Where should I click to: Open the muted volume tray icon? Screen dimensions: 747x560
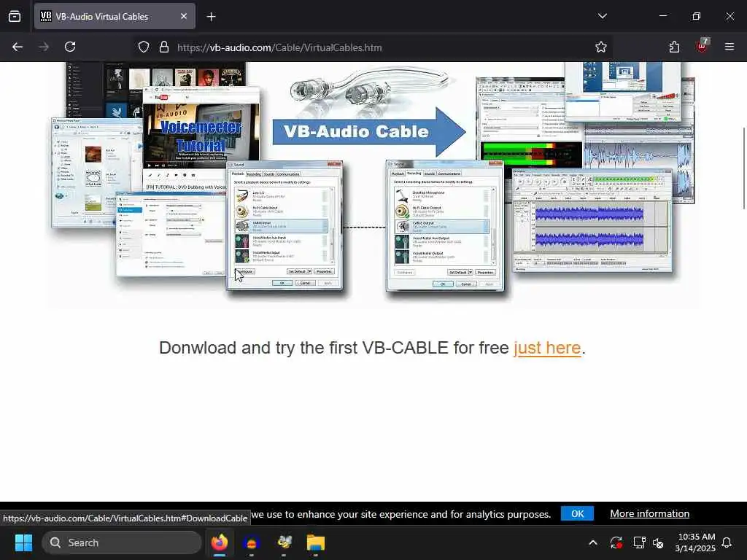click(x=659, y=542)
